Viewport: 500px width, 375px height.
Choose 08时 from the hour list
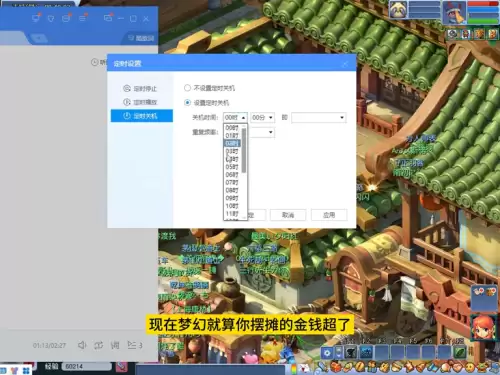tap(232, 190)
